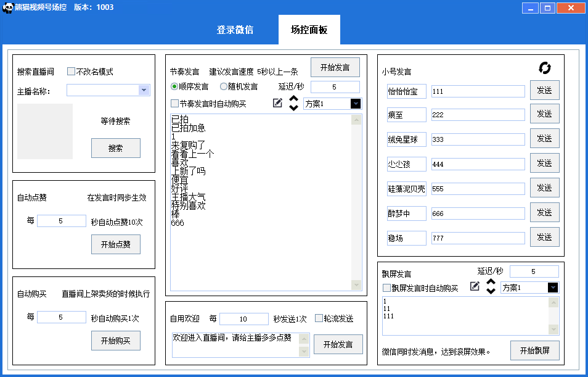The height and width of the screenshot is (377, 588).
Task: Click the 开始点赞 button
Action: (115, 244)
